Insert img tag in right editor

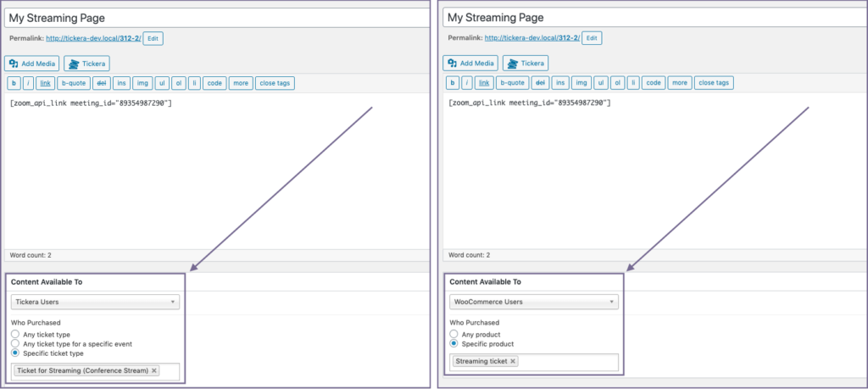click(x=581, y=83)
